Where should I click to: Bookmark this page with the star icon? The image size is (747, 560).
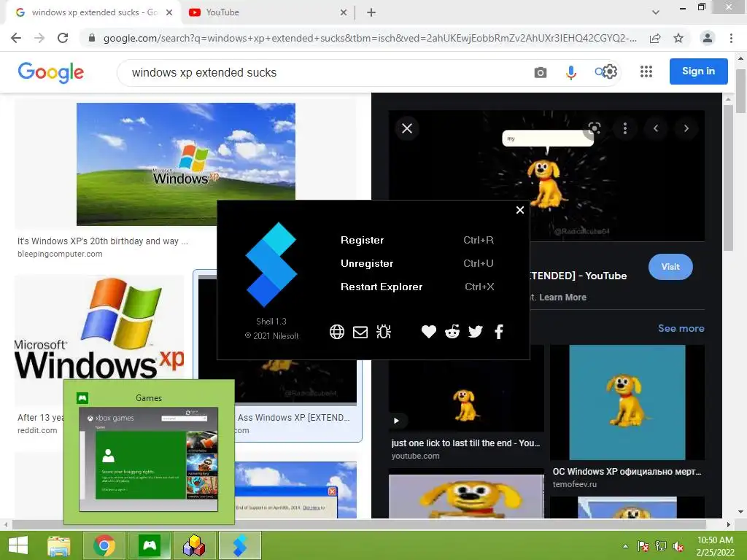[x=678, y=38]
